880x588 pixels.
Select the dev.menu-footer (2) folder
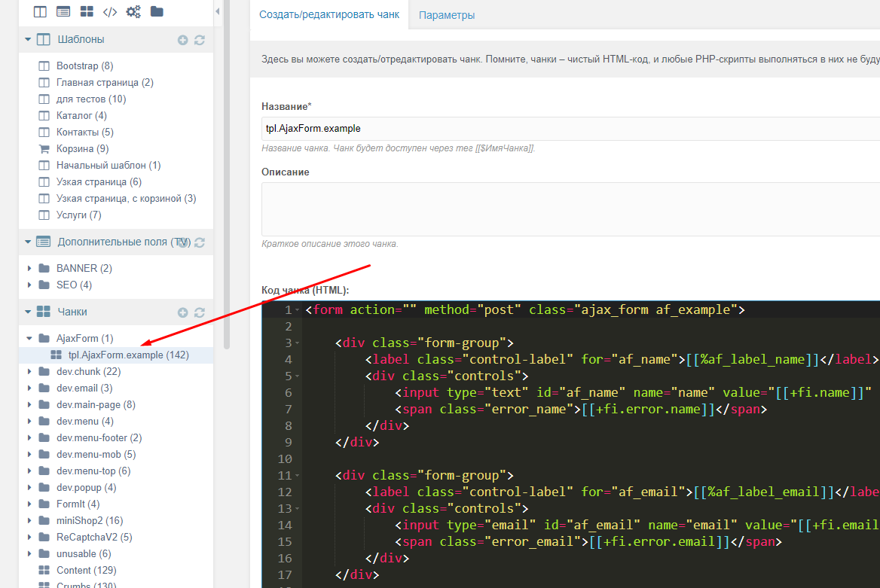click(99, 437)
